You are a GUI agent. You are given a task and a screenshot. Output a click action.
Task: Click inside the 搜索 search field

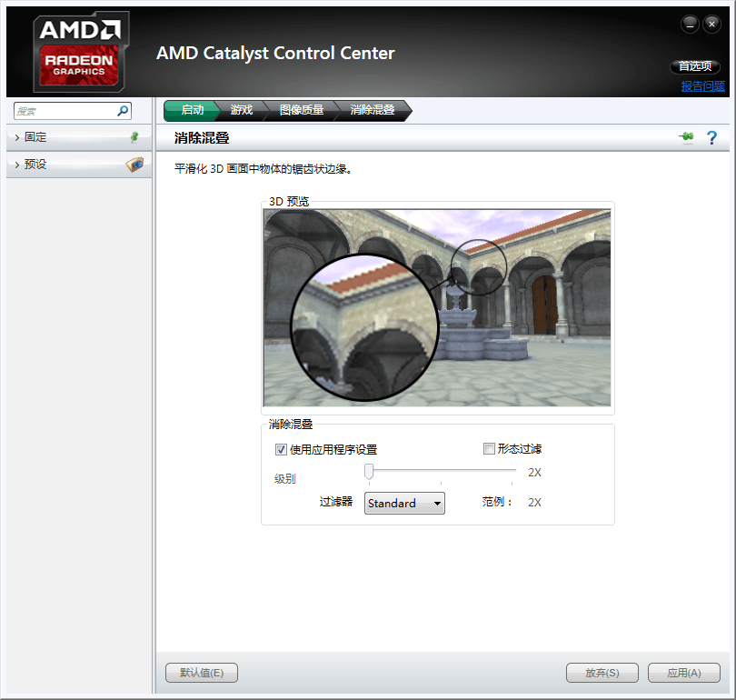tap(64, 111)
